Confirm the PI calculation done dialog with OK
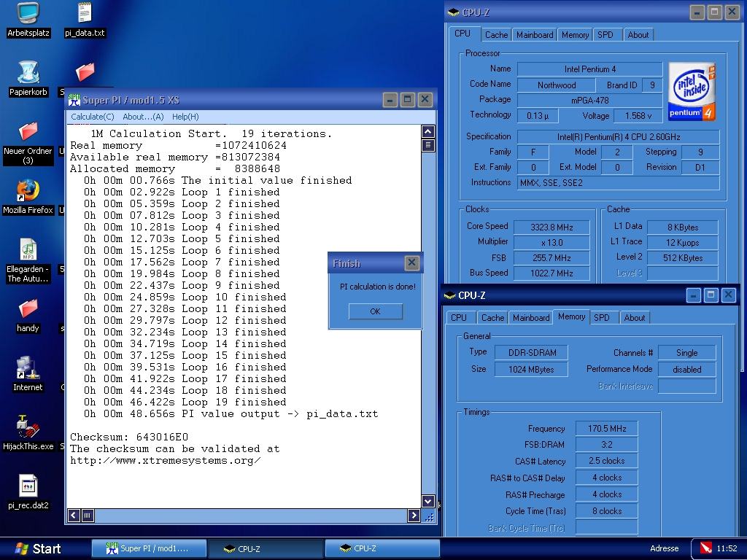Viewport: 747px width, 560px height. pos(376,311)
